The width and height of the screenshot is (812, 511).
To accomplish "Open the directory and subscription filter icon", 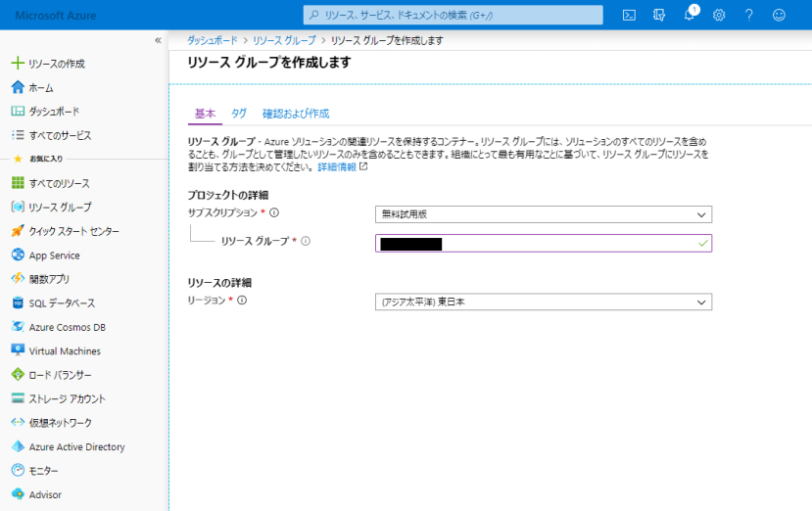I will point(659,15).
